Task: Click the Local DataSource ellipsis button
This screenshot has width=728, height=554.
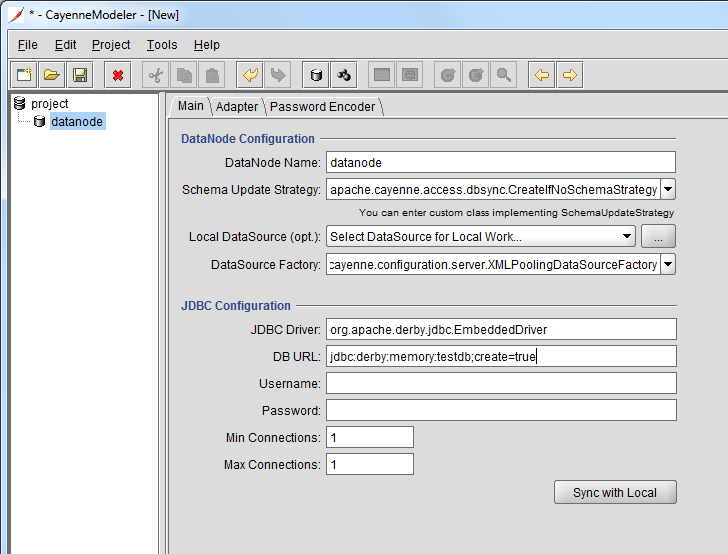Action: pos(658,236)
